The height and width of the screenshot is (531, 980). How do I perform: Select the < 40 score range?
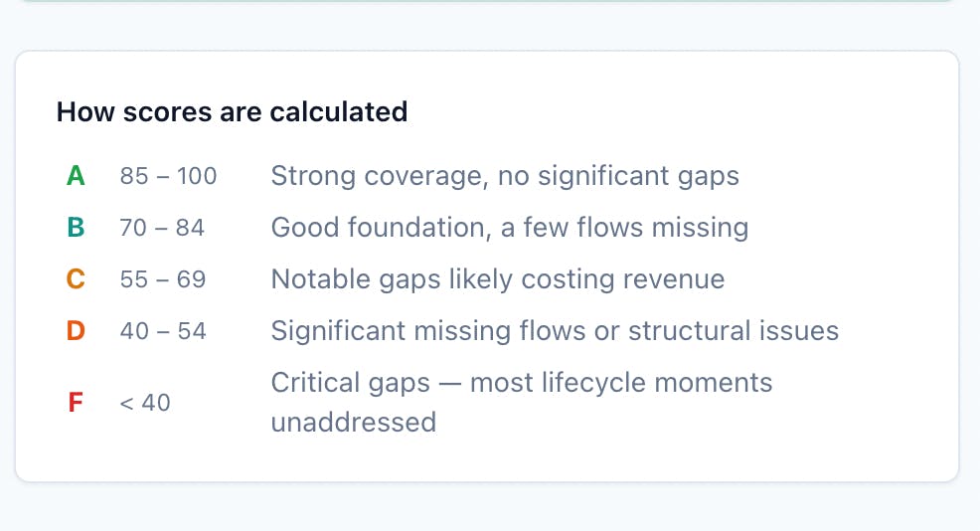click(144, 402)
